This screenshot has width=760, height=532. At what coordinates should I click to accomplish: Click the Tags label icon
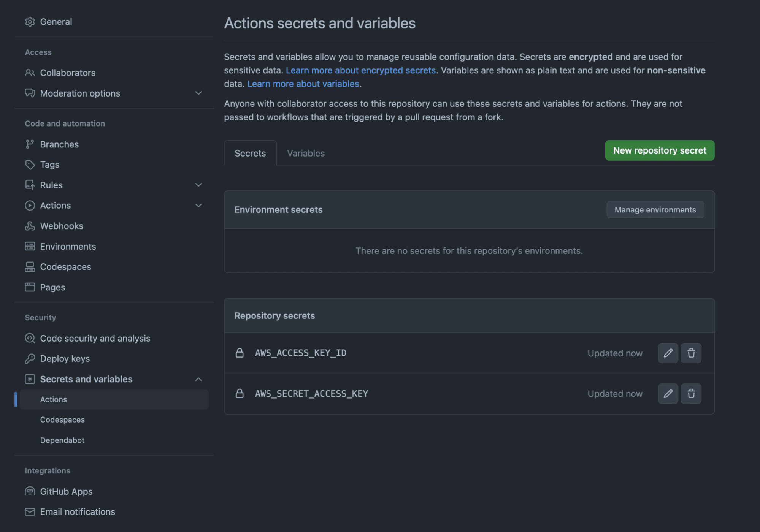click(30, 165)
